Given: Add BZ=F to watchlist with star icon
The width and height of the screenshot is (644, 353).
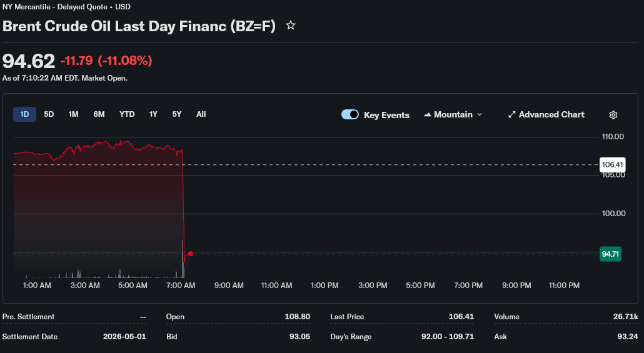Looking at the screenshot, I should [291, 26].
